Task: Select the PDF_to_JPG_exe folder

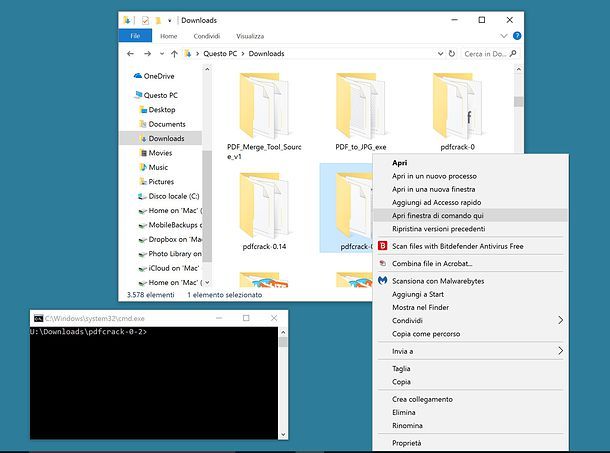Action: (x=361, y=111)
